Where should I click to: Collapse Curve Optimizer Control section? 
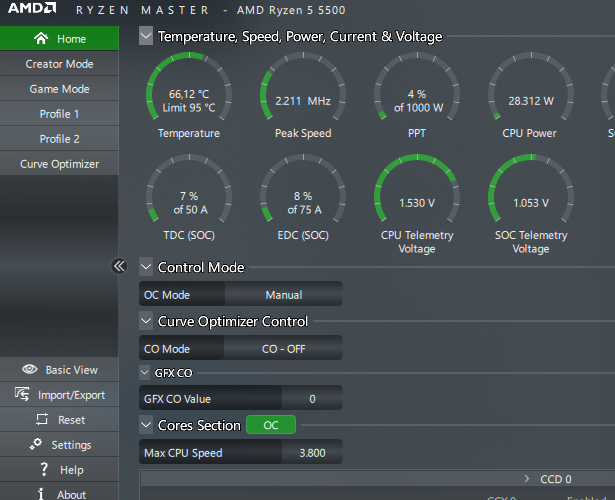(x=146, y=321)
